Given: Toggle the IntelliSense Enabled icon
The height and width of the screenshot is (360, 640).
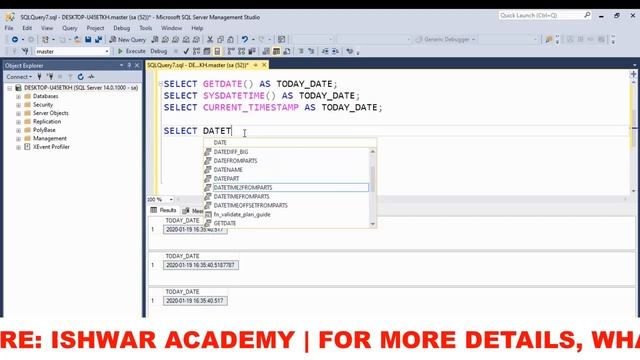Looking at the screenshot, I should [217, 51].
